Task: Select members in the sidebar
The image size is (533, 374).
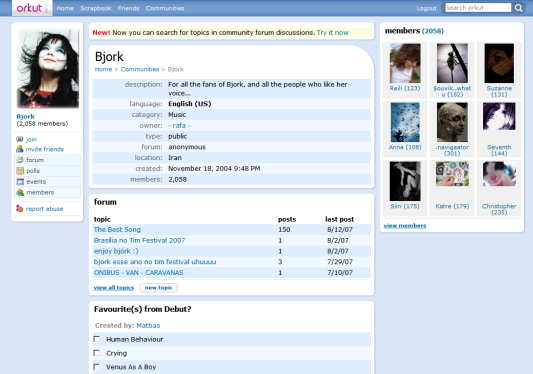Action: pos(40,192)
